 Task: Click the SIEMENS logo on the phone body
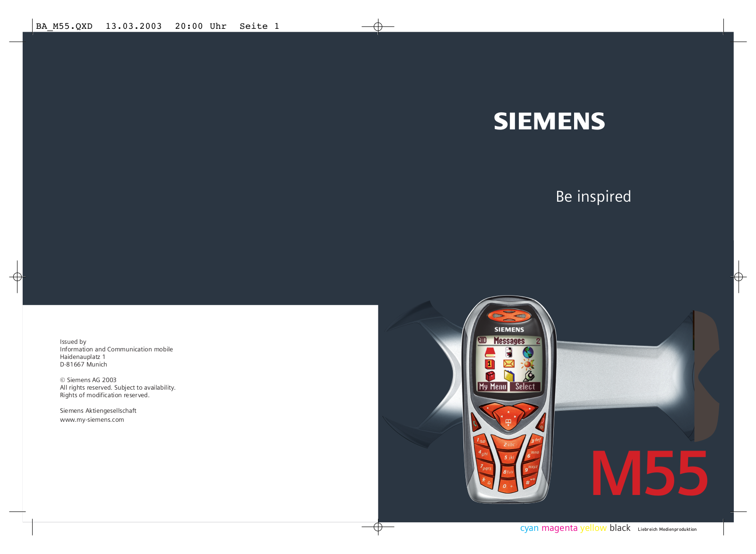(x=509, y=329)
